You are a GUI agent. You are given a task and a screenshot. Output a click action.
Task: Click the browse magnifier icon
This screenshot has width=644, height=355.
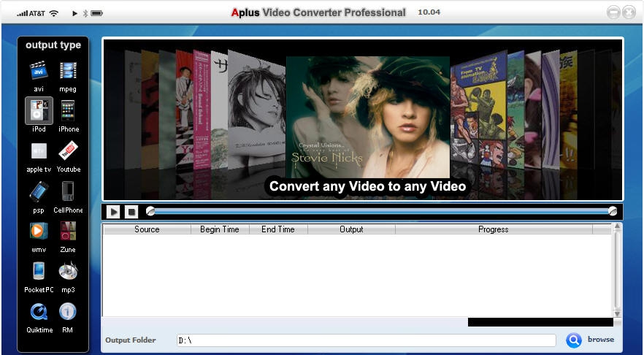tap(574, 340)
